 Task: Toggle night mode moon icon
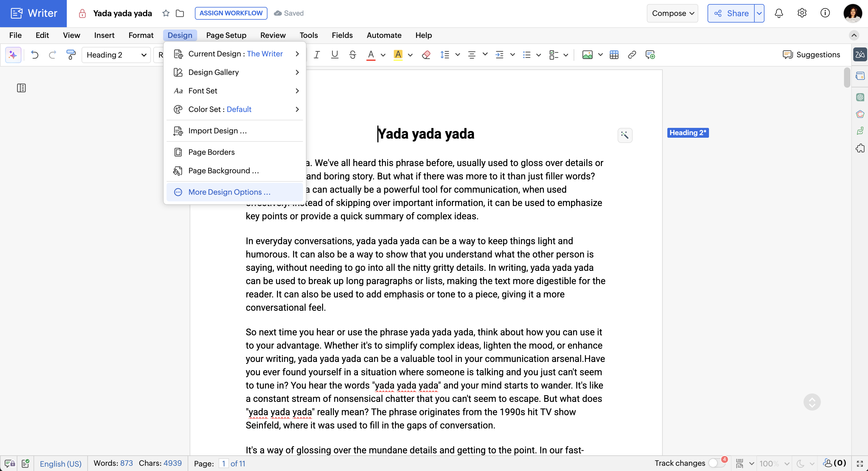tap(801, 463)
